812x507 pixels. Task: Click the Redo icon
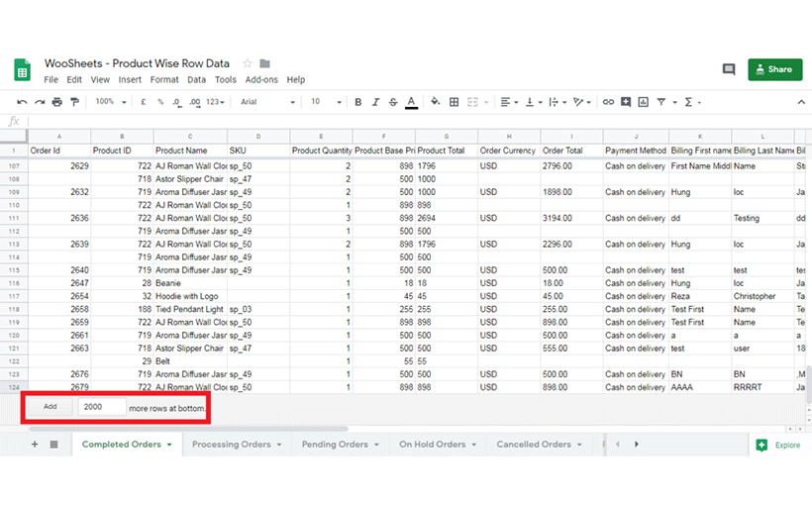pyautogui.click(x=40, y=102)
